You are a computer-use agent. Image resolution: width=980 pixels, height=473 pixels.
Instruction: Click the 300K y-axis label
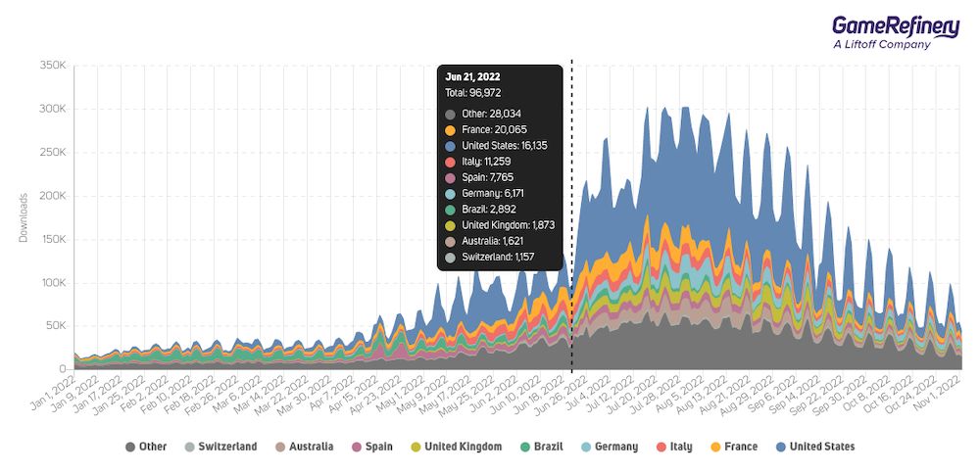click(53, 109)
